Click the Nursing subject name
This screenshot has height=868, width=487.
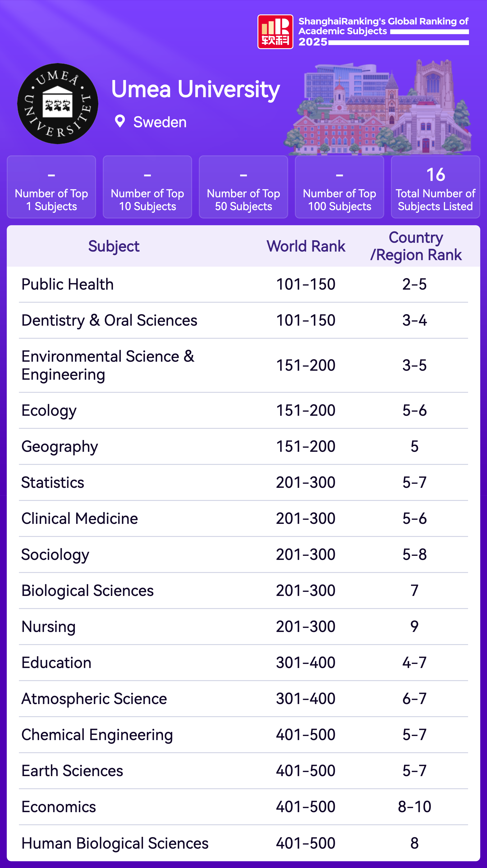coord(48,627)
